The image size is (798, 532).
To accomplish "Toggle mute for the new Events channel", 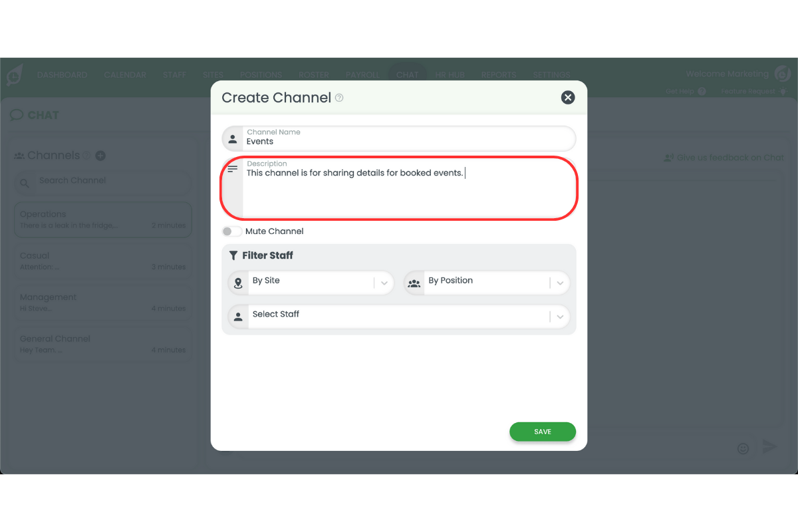I will pos(231,231).
